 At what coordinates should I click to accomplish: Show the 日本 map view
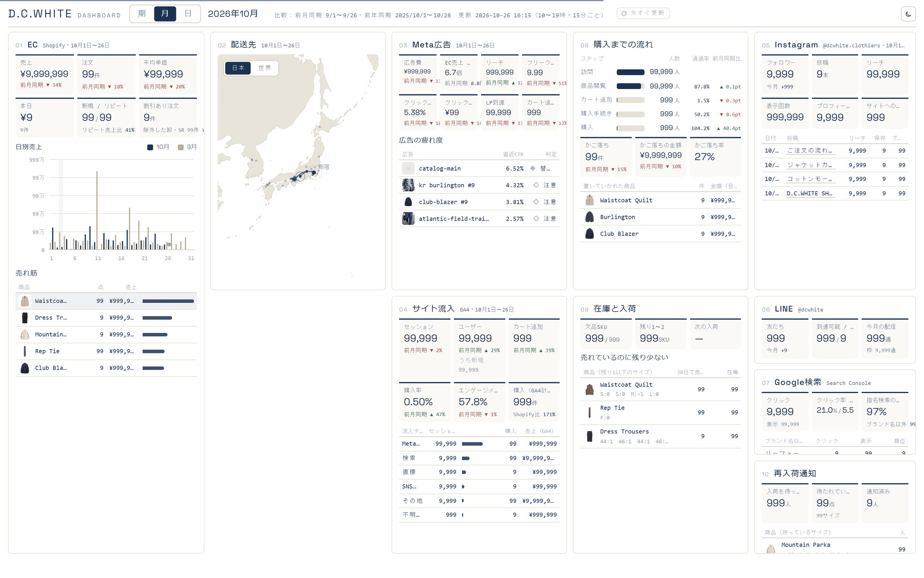point(238,68)
